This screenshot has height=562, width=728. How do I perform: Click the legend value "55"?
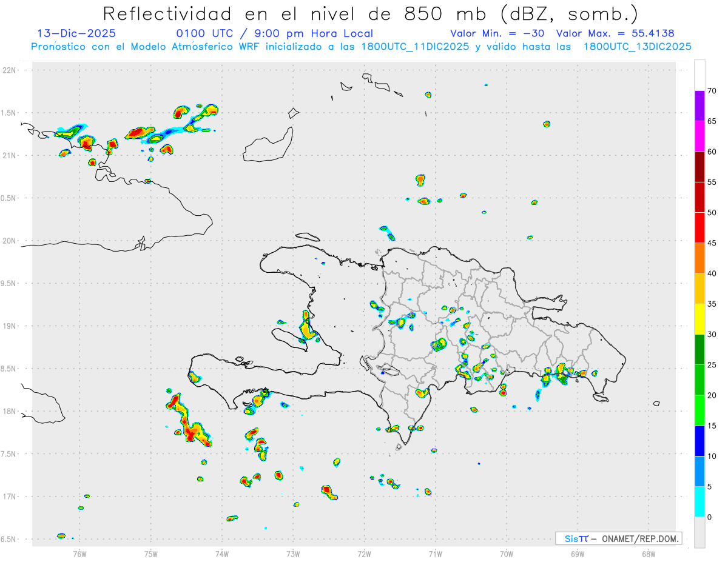pyautogui.click(x=712, y=182)
